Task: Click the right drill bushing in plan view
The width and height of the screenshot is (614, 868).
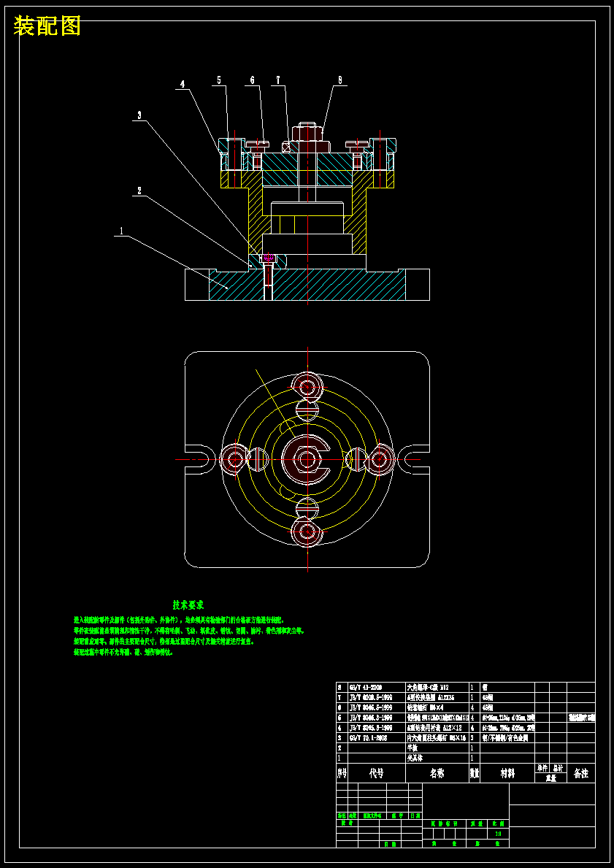Action: point(380,459)
